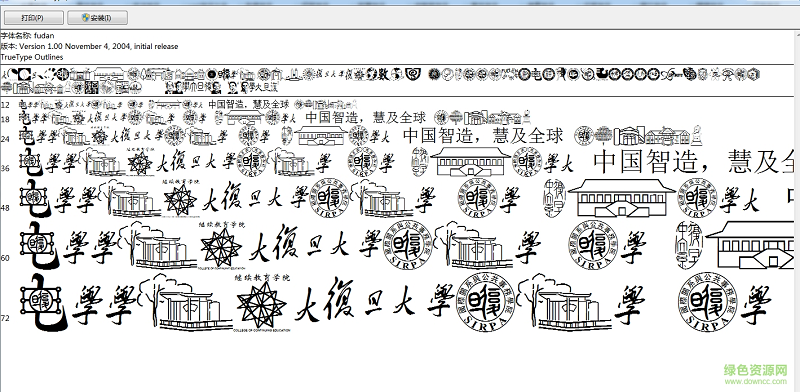The width and height of the screenshot is (800, 392).
Task: Click the TrueType Outlines text
Action: 32,57
